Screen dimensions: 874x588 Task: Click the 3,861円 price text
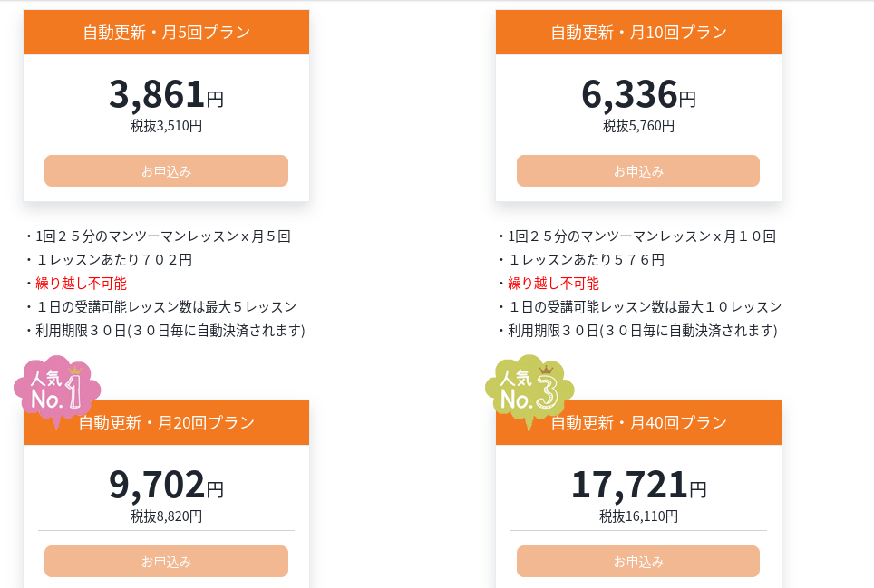166,94
